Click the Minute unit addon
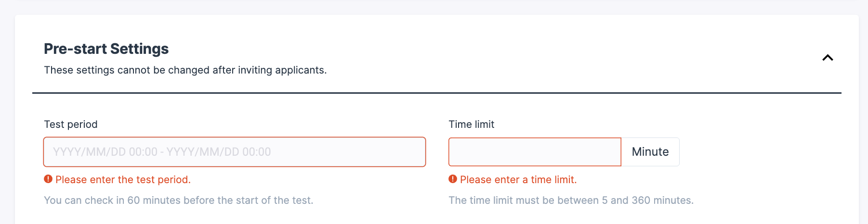Viewport: 868px width, 224px height. (650, 152)
